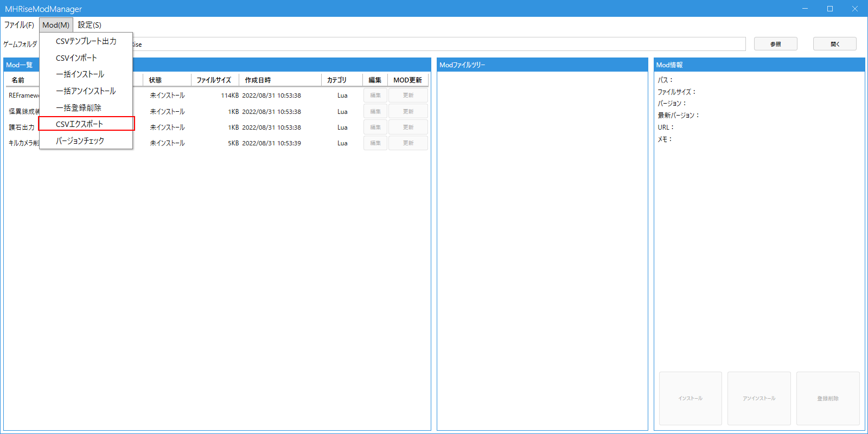Maximize the MHRiseModManager window

[x=830, y=9]
